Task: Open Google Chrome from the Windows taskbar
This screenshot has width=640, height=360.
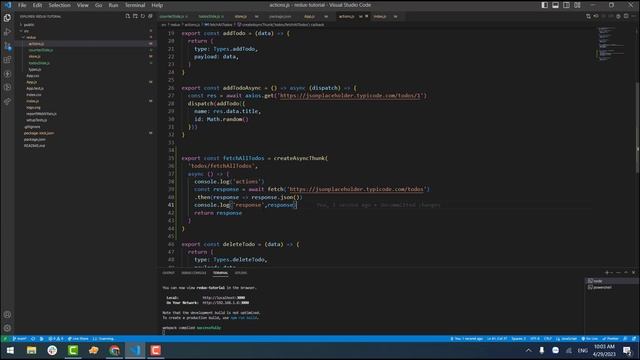Action: (114, 351)
